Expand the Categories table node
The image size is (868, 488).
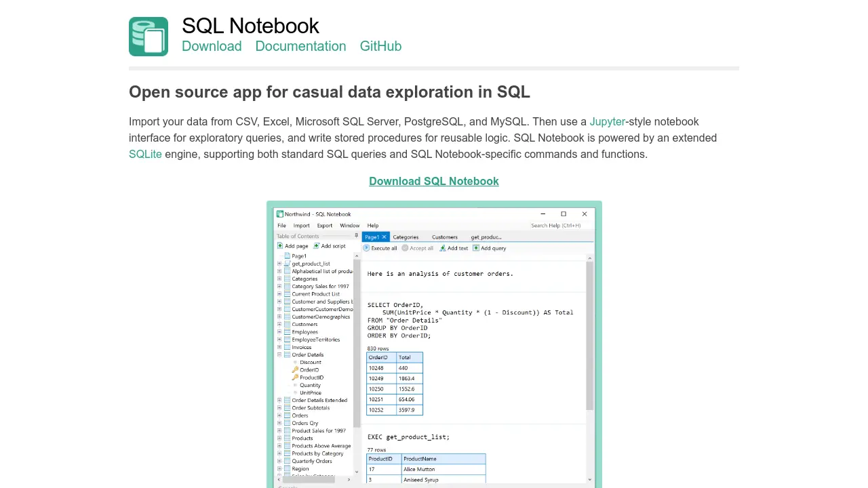pos(279,279)
